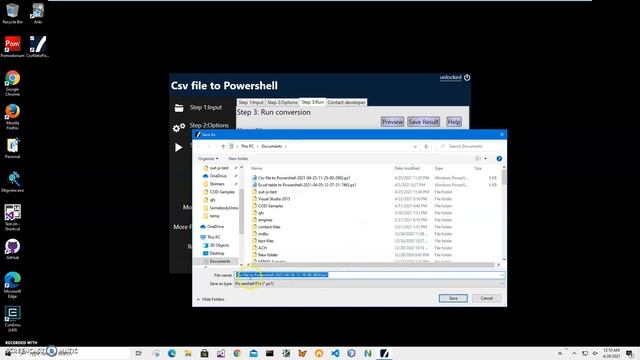Click the Preview button
Viewport: 640px width, 360px height.
(x=392, y=122)
